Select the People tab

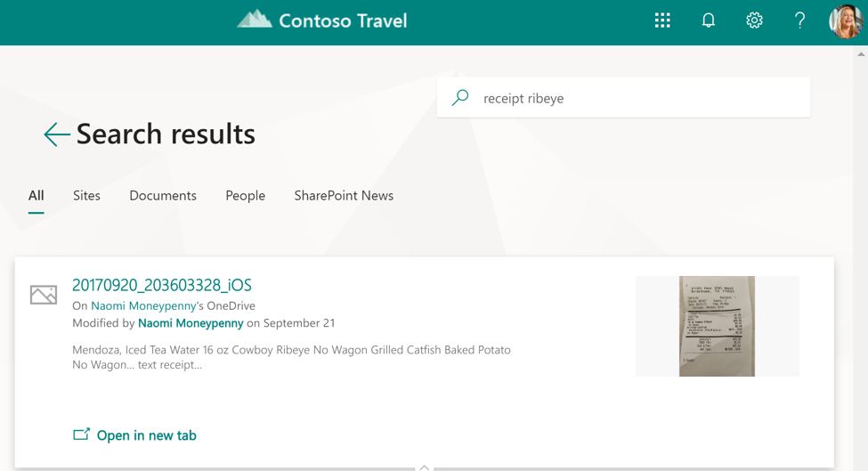click(x=245, y=196)
